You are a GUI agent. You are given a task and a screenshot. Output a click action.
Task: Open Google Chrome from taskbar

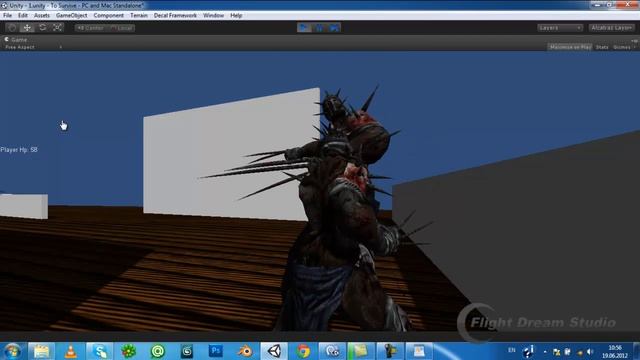tap(303, 351)
